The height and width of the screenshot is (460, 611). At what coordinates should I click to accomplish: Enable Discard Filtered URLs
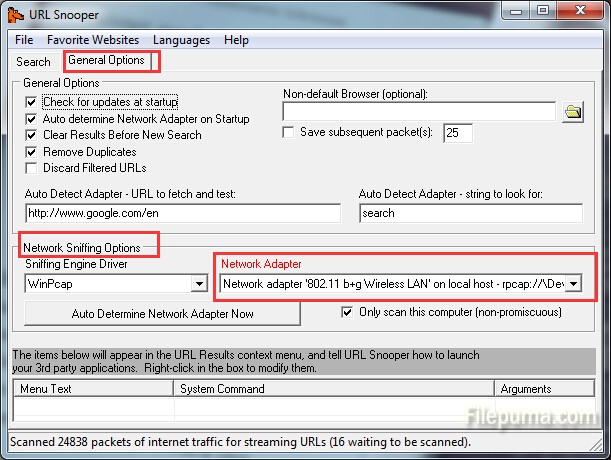pyautogui.click(x=30, y=167)
